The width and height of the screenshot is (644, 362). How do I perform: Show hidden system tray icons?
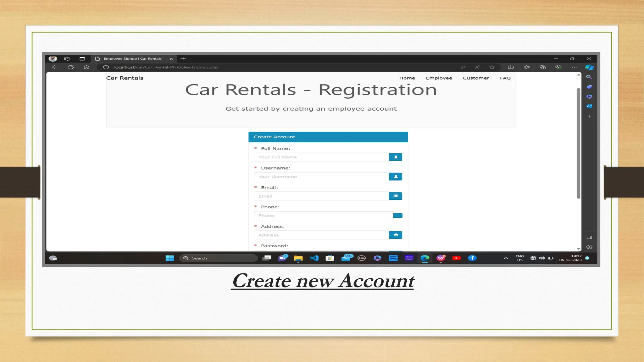506,258
